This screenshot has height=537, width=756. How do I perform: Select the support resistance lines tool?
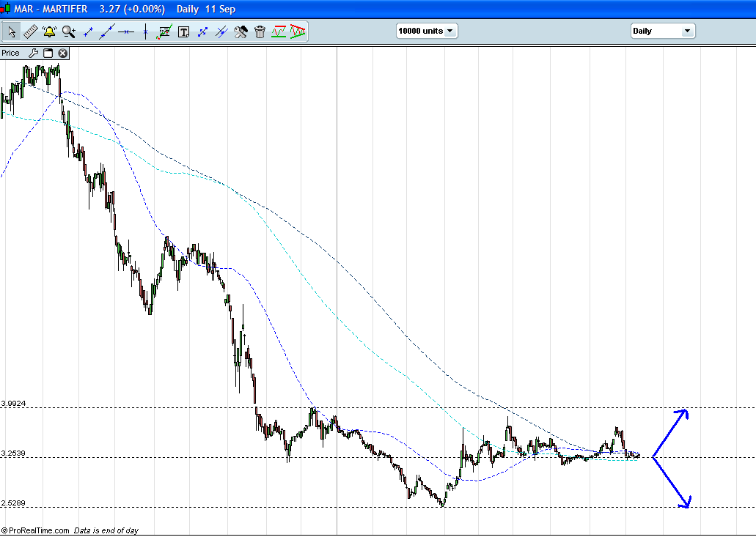(x=279, y=32)
